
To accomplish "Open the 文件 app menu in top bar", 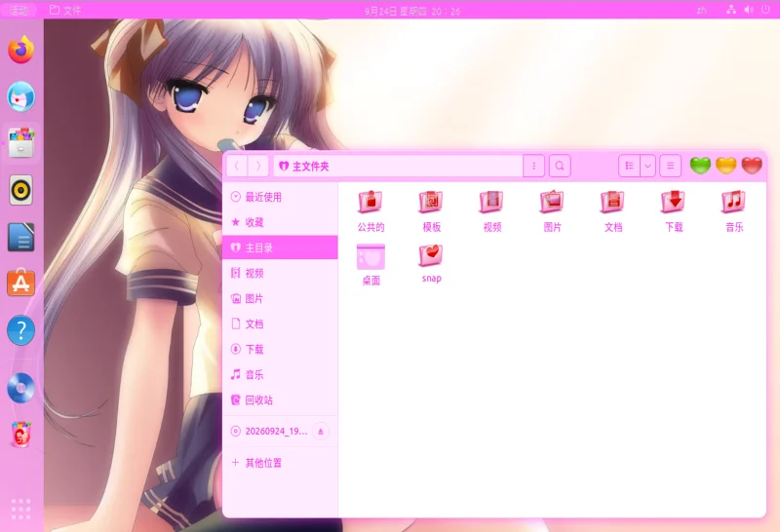I will pos(65,10).
